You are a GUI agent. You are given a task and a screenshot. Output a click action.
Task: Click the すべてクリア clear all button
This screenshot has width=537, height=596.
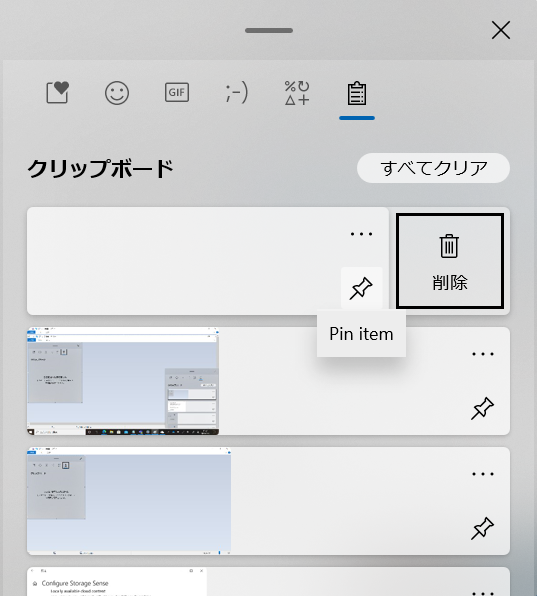[x=433, y=168]
